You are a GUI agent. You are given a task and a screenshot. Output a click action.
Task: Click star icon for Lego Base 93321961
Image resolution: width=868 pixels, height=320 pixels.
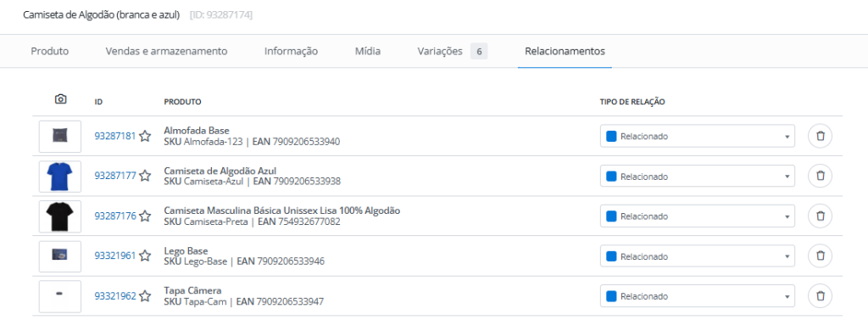[x=145, y=255]
